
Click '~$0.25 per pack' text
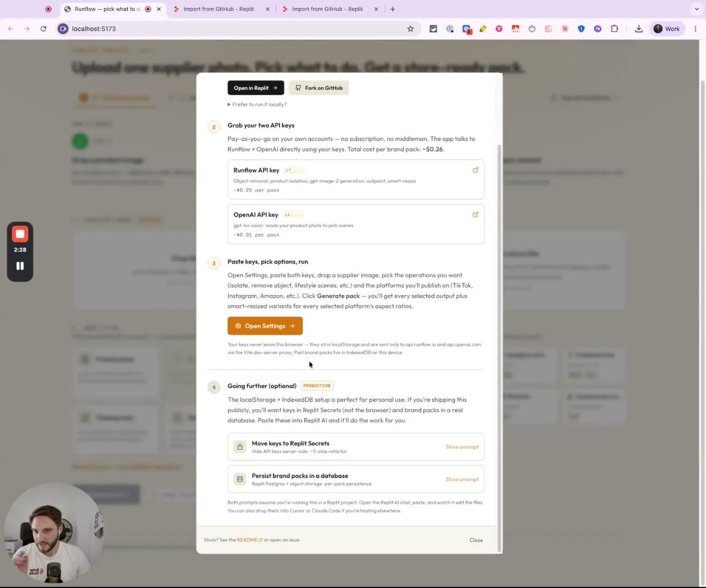pyautogui.click(x=257, y=190)
